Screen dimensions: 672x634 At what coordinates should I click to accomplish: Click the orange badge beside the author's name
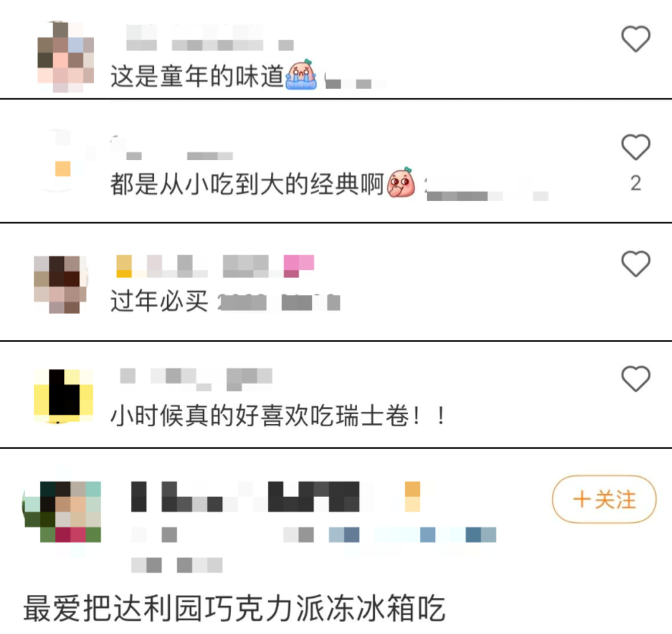413,496
